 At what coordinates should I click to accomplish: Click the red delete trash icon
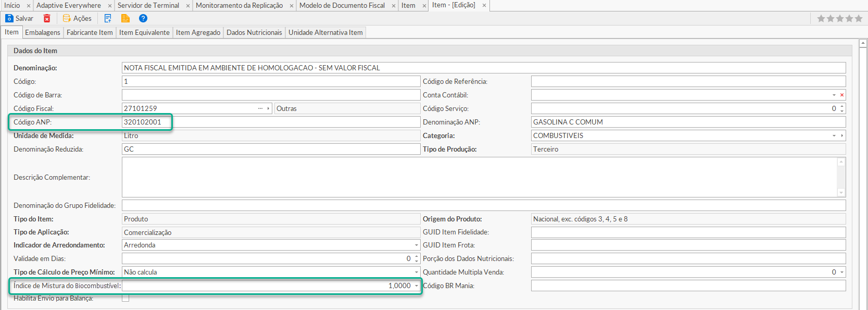tap(47, 18)
